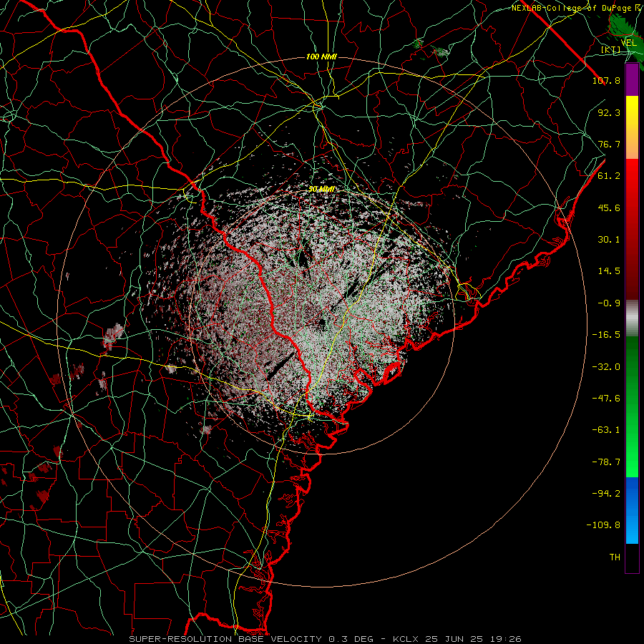Click the 50 NMI range ring label
The width and height of the screenshot is (644, 644).
point(321,190)
